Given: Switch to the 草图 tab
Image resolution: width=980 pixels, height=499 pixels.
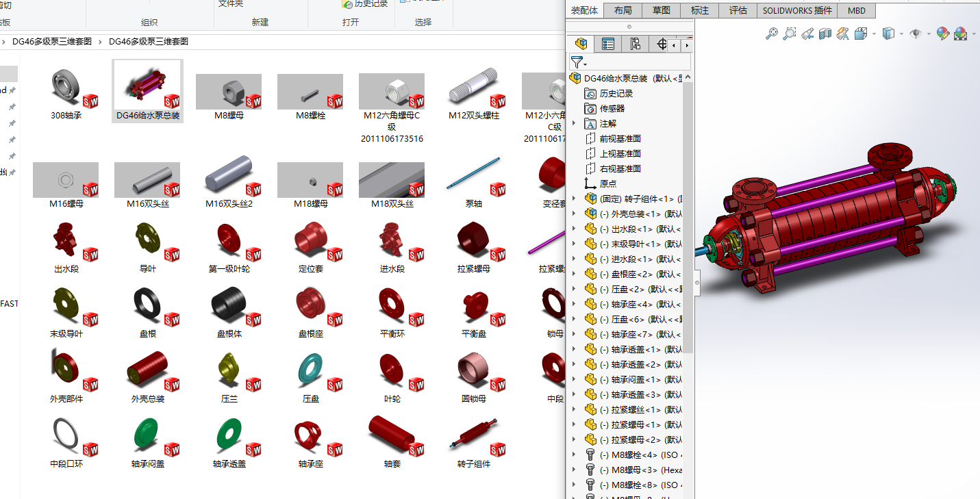Looking at the screenshot, I should pos(662,10).
